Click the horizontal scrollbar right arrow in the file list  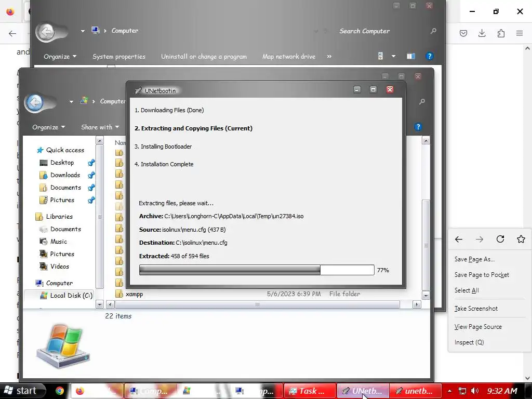pos(417,304)
